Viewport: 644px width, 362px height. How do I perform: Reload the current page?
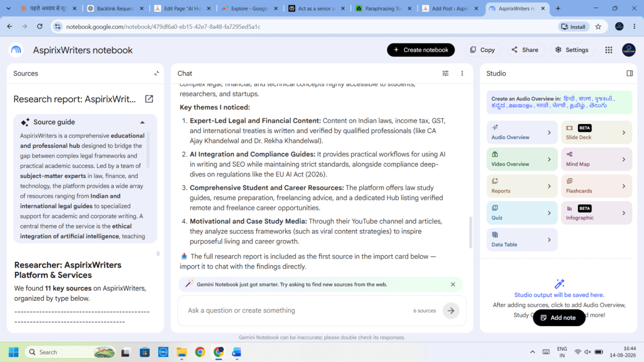pyautogui.click(x=40, y=26)
